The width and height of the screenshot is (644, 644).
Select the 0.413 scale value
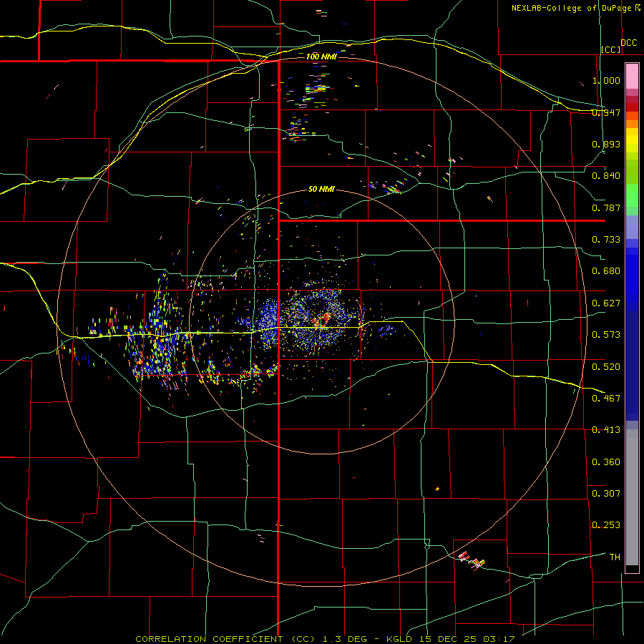606,430
